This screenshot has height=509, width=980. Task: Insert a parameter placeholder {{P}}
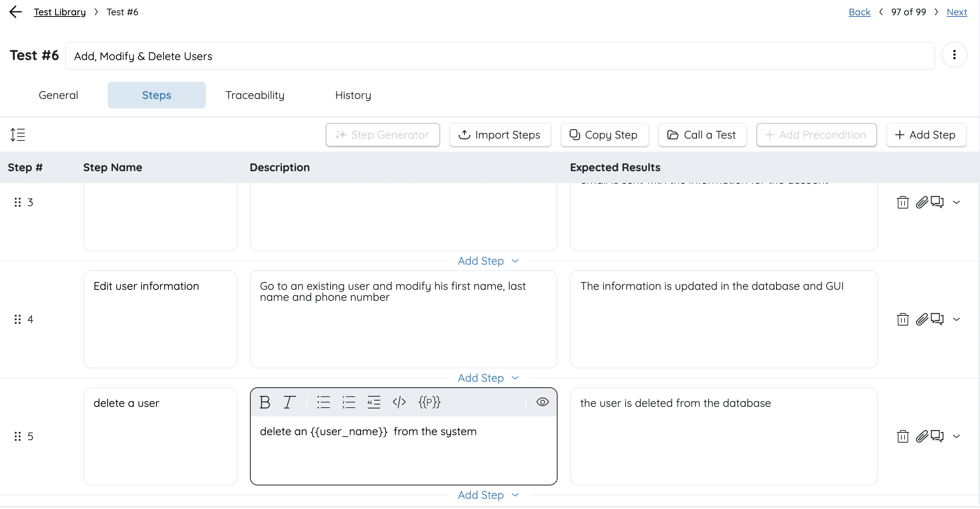pyautogui.click(x=429, y=402)
